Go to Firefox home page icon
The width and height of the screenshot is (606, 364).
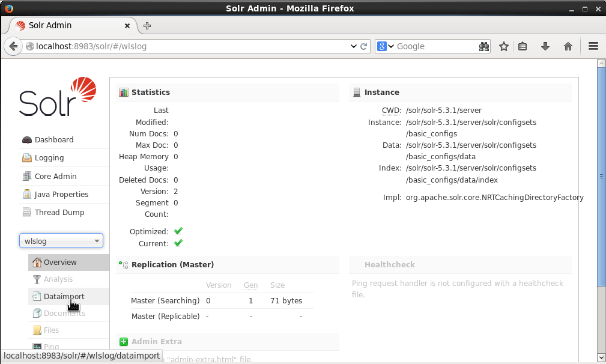click(x=568, y=46)
